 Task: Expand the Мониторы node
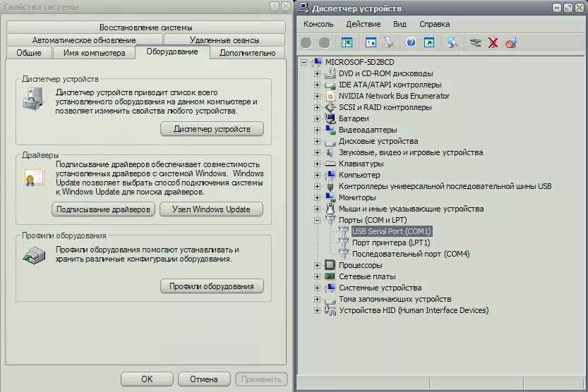click(x=317, y=197)
